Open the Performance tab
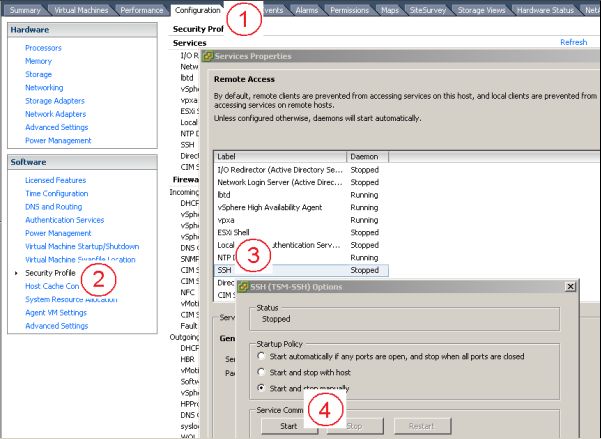The width and height of the screenshot is (601, 439). pos(141,10)
